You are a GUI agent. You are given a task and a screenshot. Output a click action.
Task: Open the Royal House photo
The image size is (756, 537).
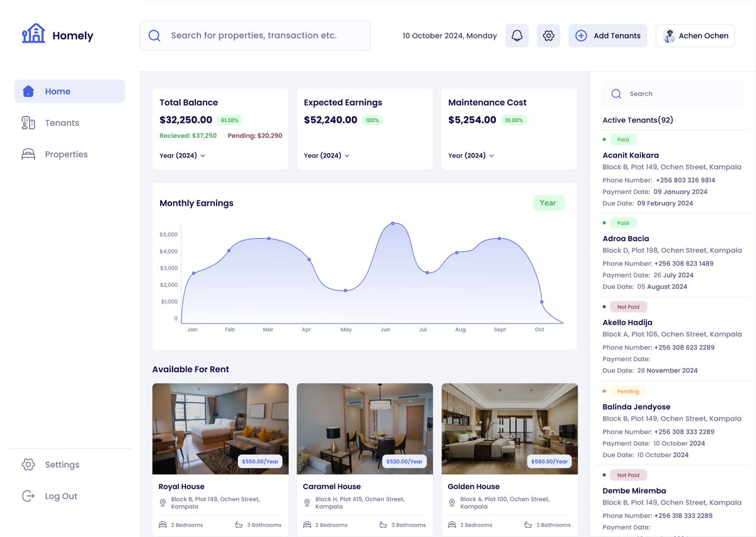[x=220, y=429]
